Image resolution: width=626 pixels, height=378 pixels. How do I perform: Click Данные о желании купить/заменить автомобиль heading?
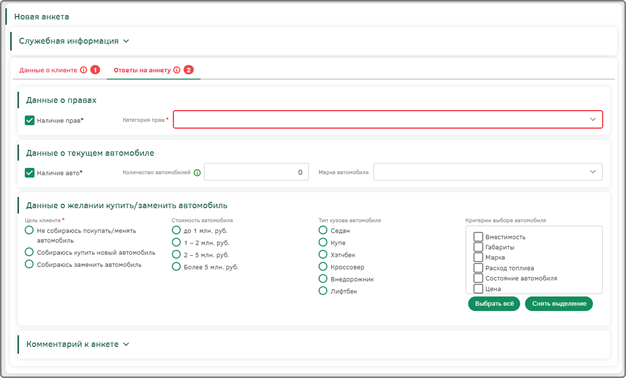pyautogui.click(x=127, y=206)
